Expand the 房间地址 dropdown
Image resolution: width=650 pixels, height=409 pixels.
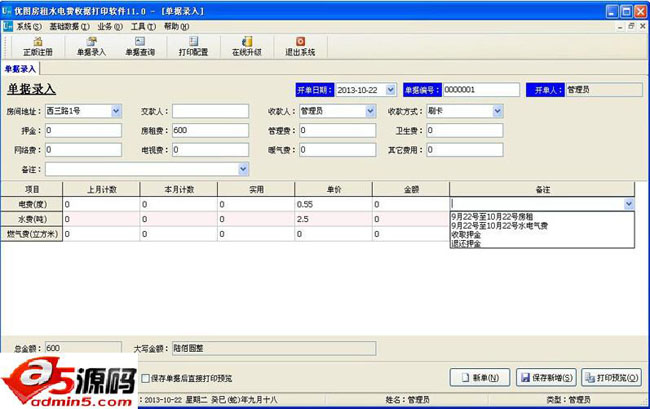(x=116, y=111)
